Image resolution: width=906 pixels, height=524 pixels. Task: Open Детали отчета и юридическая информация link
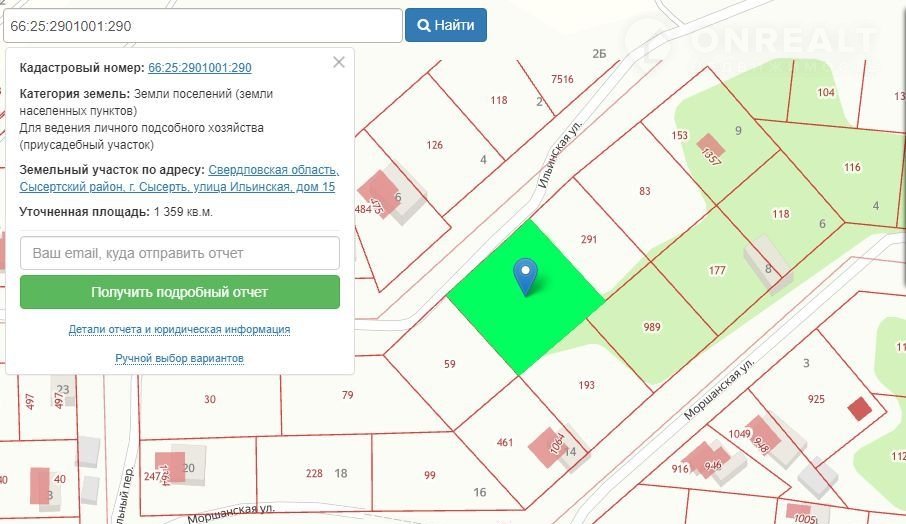coord(179,329)
